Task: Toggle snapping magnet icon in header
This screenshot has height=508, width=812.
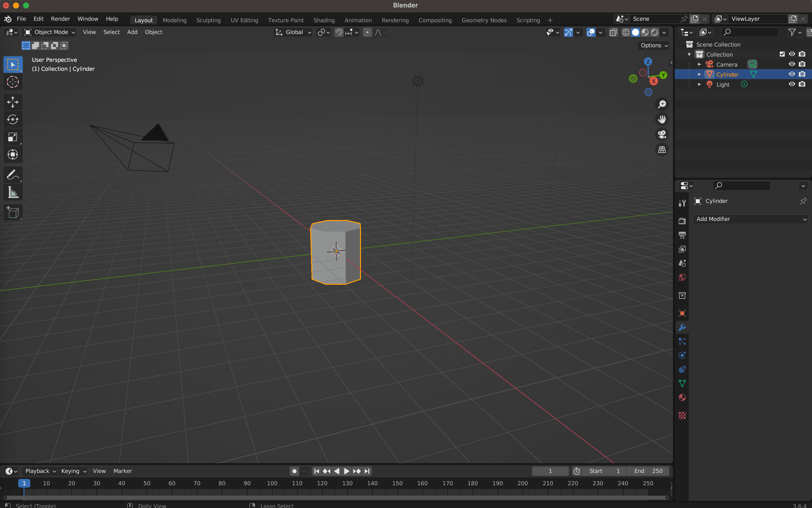Action: click(x=339, y=32)
